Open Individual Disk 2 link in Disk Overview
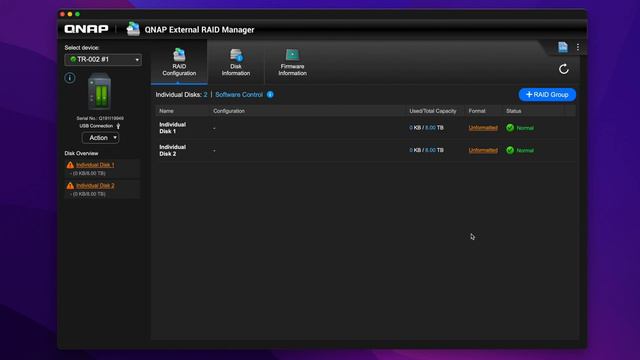 [x=95, y=185]
